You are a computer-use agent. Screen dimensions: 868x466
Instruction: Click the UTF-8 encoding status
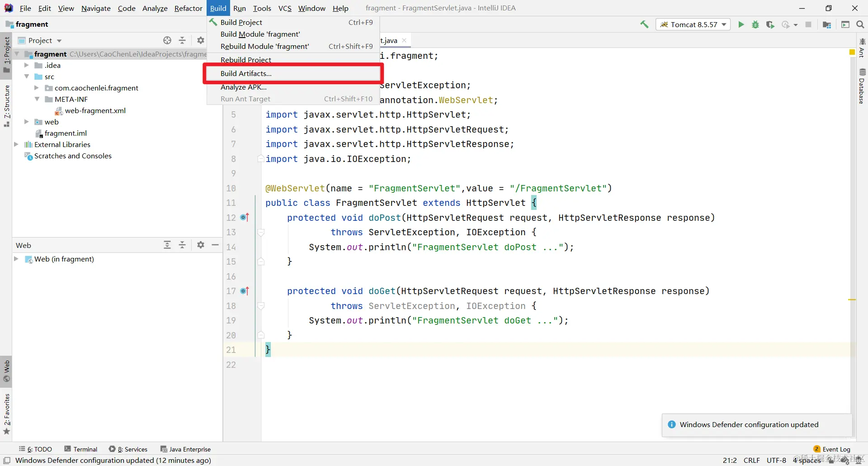(x=776, y=460)
